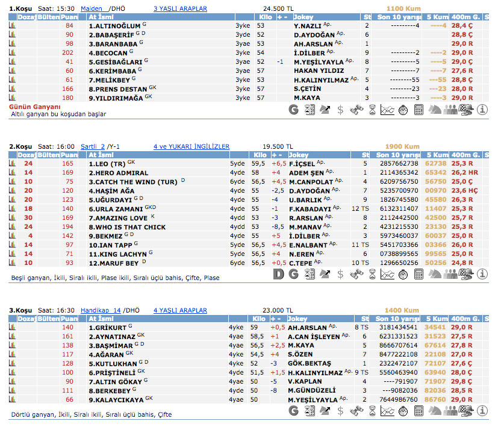This screenshot has width=504, height=430.
Task: Open the 'Handikap 14' link in race 3
Action: [x=101, y=310]
